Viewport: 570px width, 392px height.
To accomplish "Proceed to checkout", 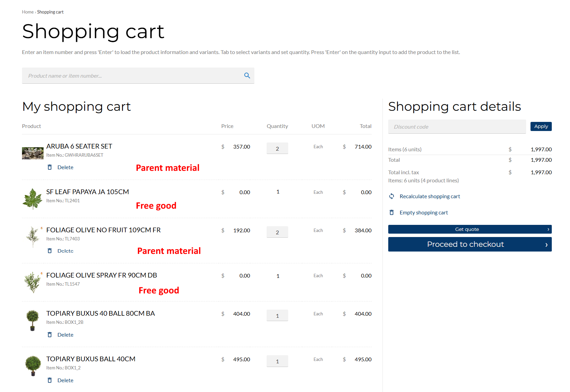I will [470, 244].
